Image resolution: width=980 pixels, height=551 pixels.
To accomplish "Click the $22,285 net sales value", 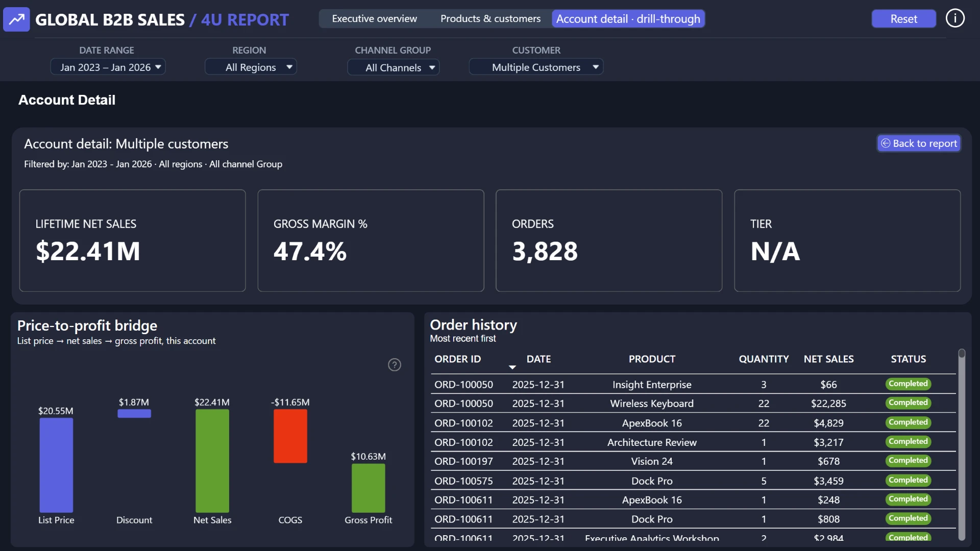I will coord(828,404).
